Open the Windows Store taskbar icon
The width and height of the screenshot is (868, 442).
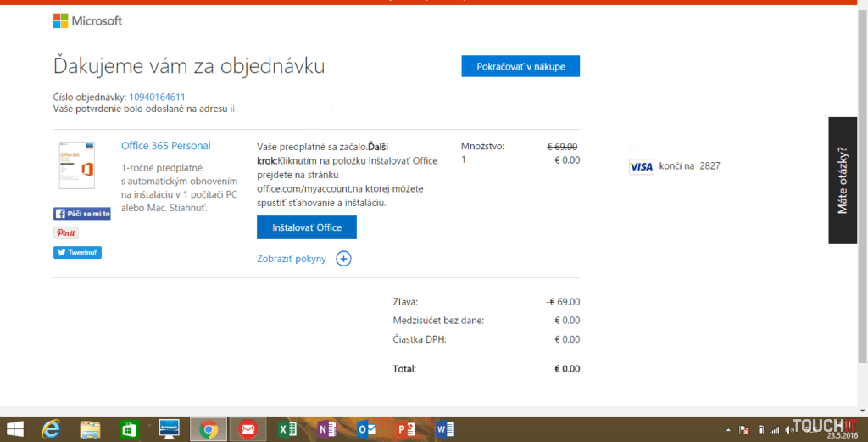[129, 429]
